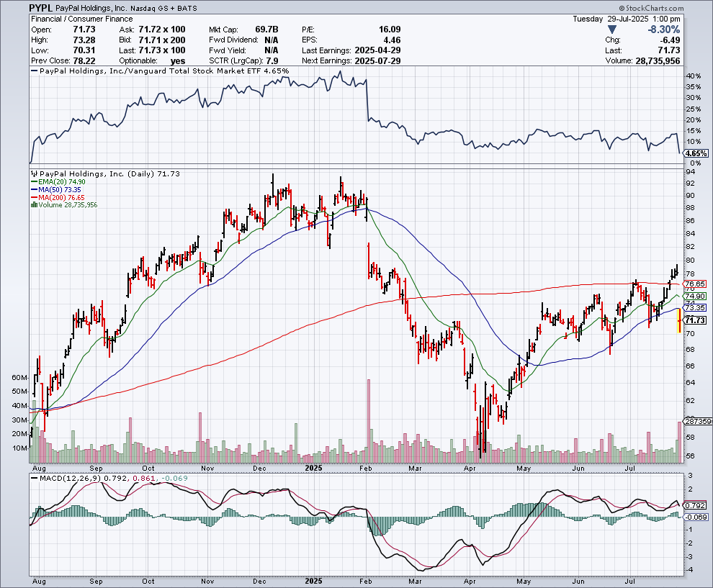Click the Bid quote 71.71 x 200
This screenshot has height=588, width=713.
[x=162, y=40]
